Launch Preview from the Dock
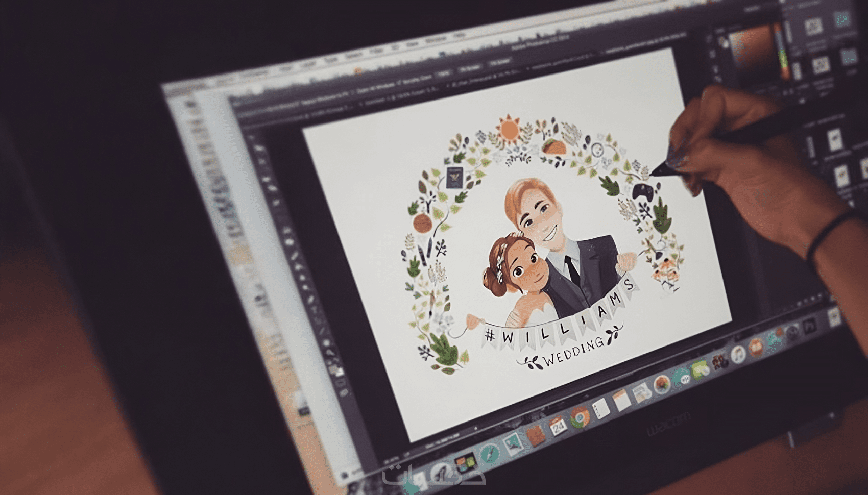Viewport: 868px width, 495px height. (x=512, y=445)
